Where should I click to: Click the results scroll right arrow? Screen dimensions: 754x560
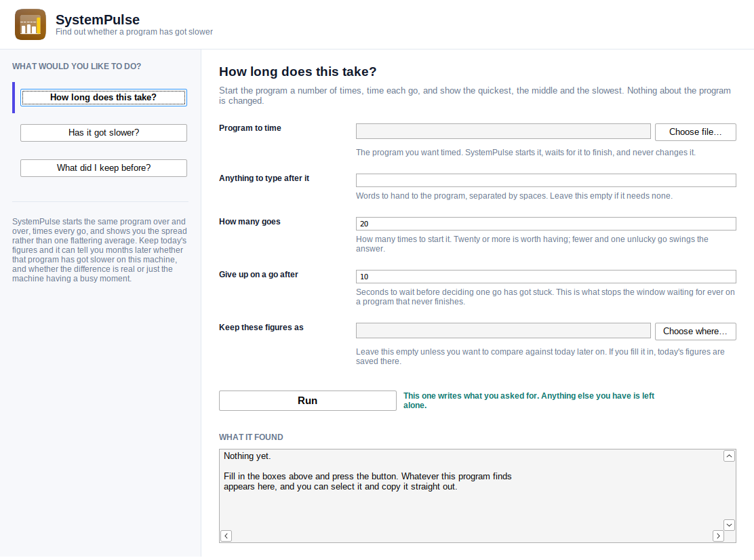718,536
